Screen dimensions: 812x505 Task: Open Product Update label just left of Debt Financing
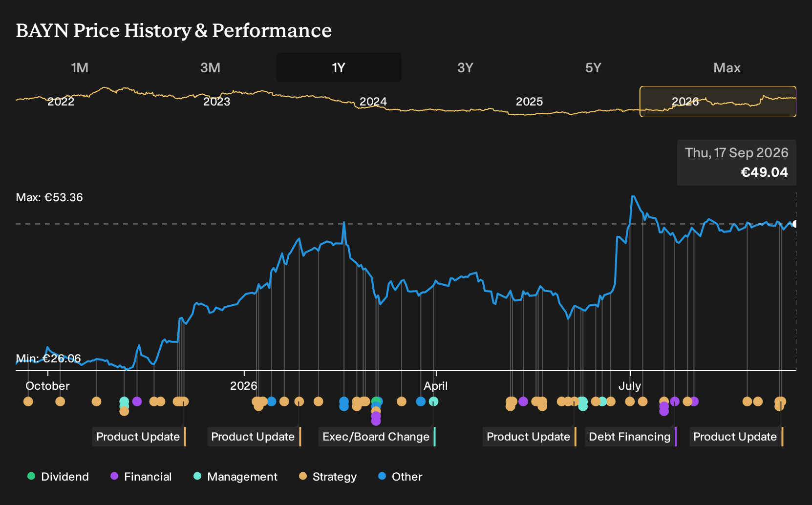pyautogui.click(x=530, y=437)
